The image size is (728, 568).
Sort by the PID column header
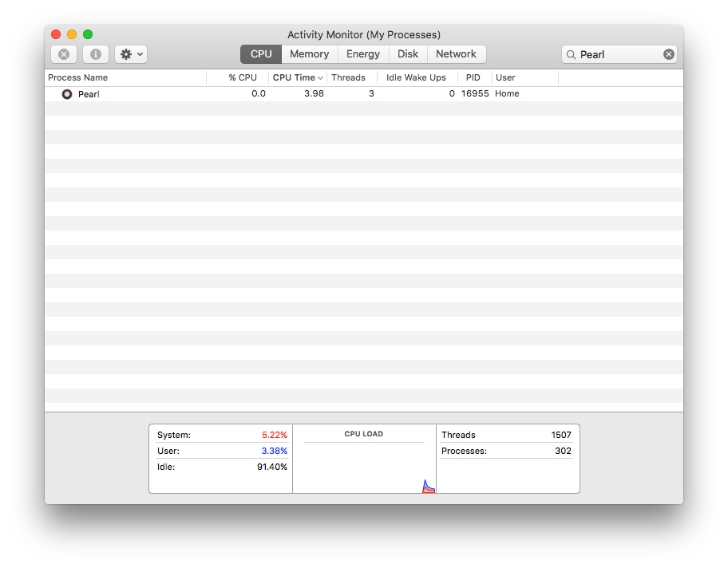tap(475, 77)
